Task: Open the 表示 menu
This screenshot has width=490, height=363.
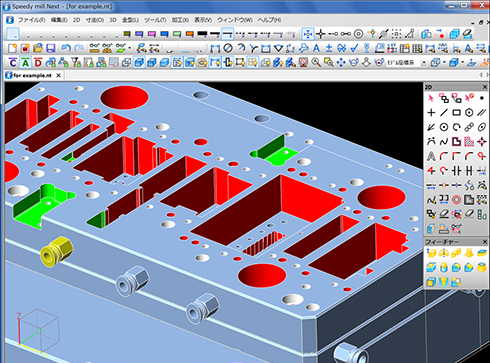Action: click(203, 20)
